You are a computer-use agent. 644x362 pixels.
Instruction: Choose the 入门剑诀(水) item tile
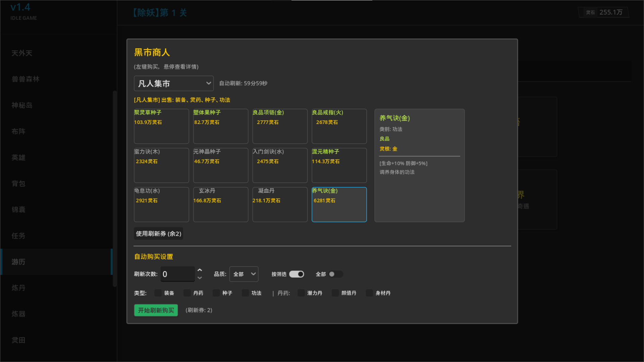coord(280,165)
